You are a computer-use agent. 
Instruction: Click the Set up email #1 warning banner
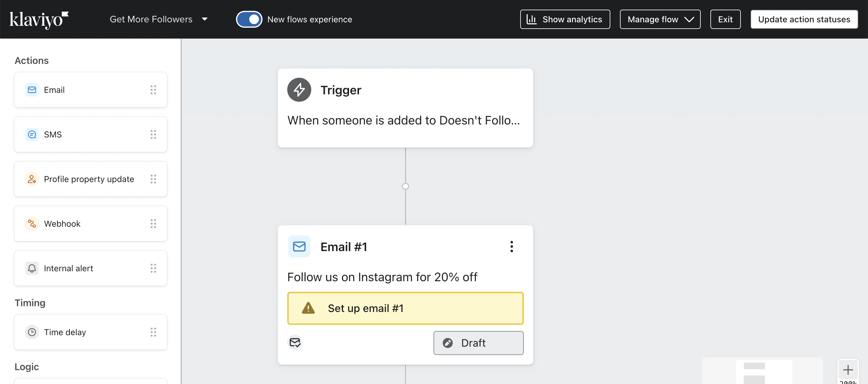pos(405,308)
